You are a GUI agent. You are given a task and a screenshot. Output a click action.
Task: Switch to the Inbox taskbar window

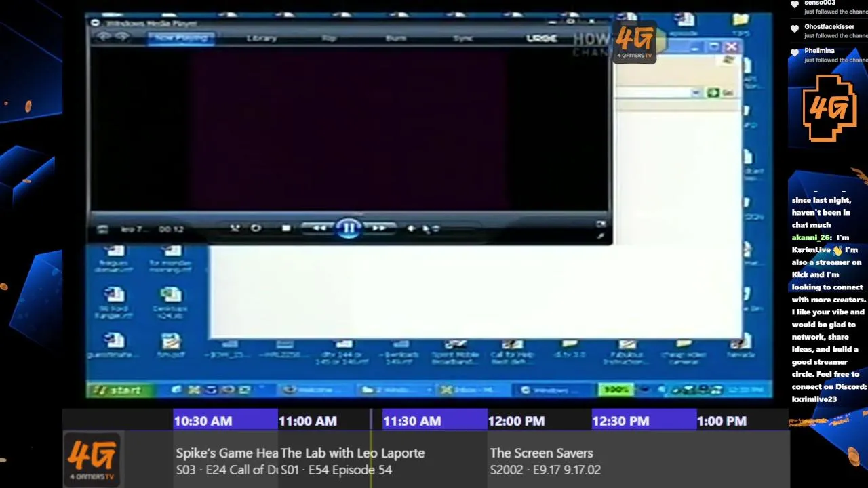click(x=473, y=390)
